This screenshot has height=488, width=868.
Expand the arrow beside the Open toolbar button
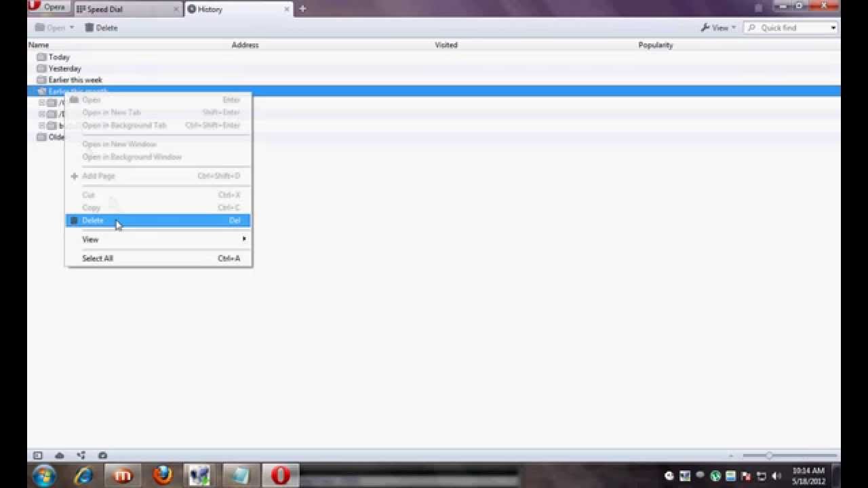(72, 28)
